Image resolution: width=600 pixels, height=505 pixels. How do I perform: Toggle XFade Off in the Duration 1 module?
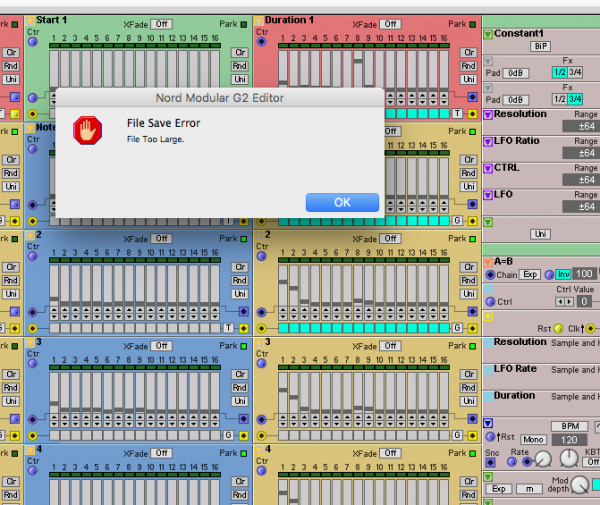(x=390, y=24)
